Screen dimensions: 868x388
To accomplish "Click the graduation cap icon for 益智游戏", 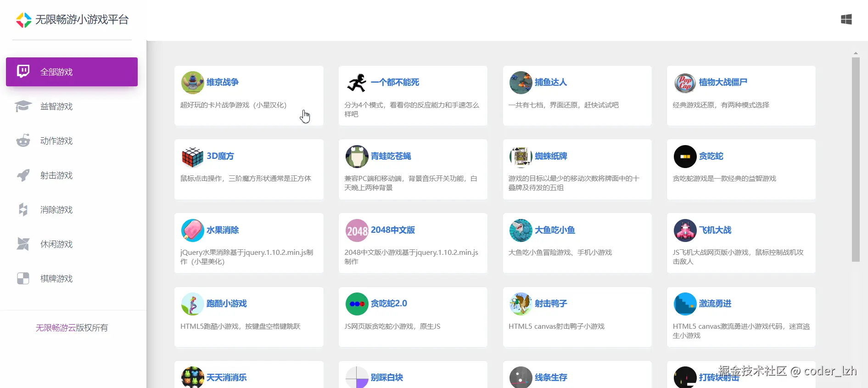I will [x=23, y=106].
